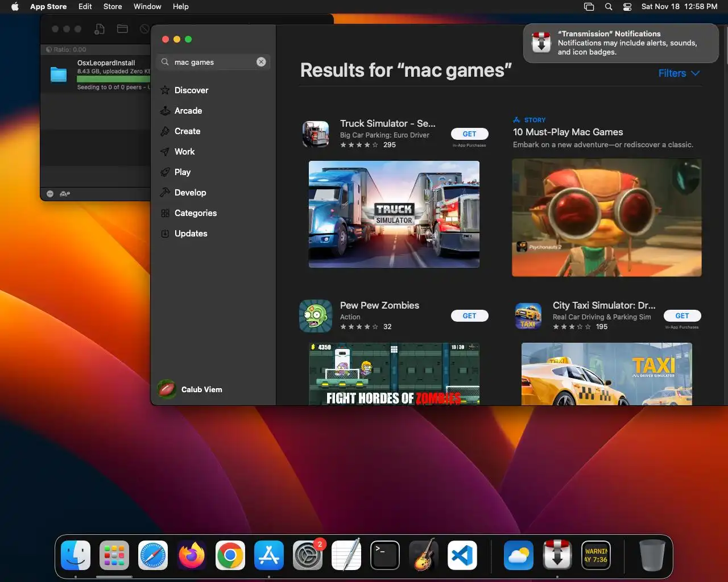Open Calub Viem account profile

(190, 389)
